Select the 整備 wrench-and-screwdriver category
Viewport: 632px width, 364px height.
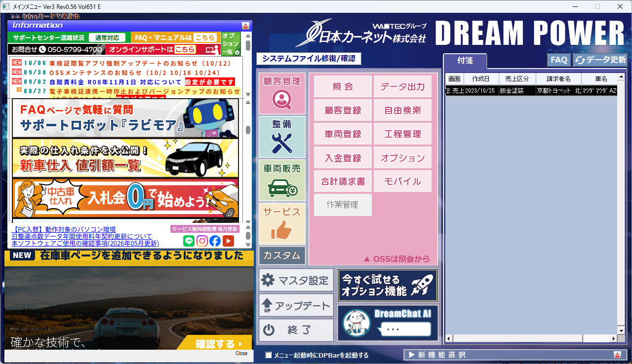282,137
